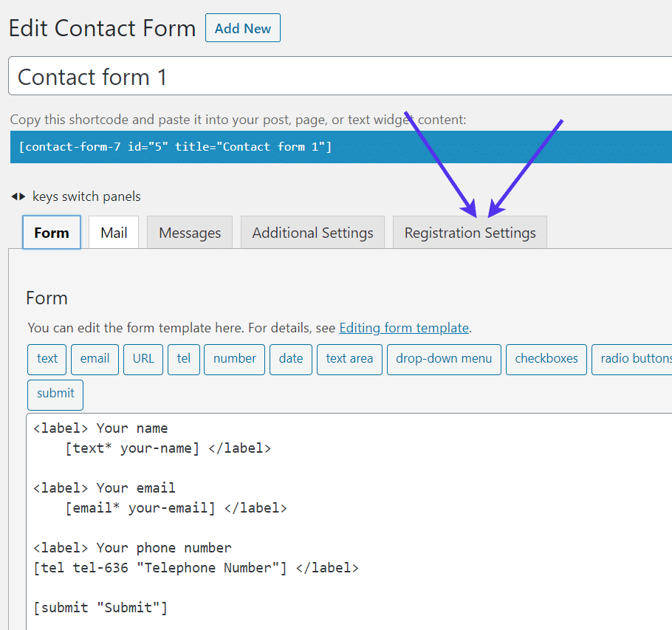672x630 pixels.
Task: Switch to the Form tab
Action: tap(52, 233)
